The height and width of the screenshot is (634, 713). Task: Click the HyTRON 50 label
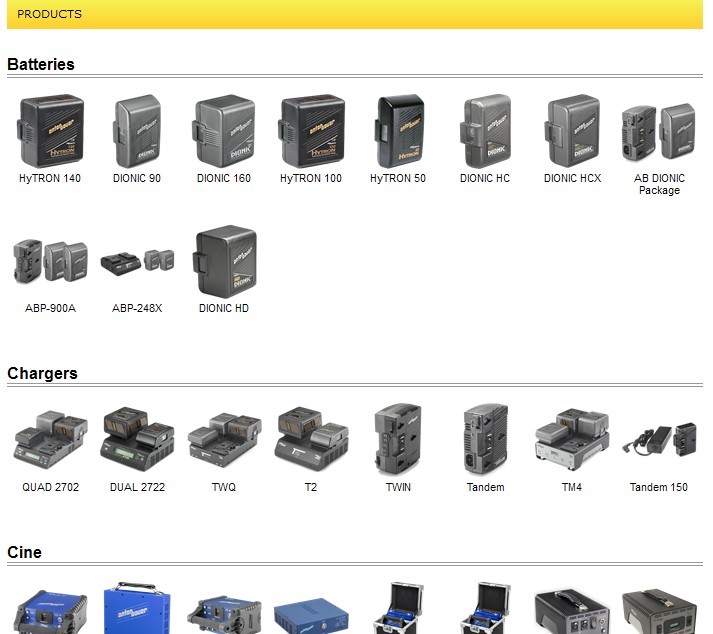398,178
